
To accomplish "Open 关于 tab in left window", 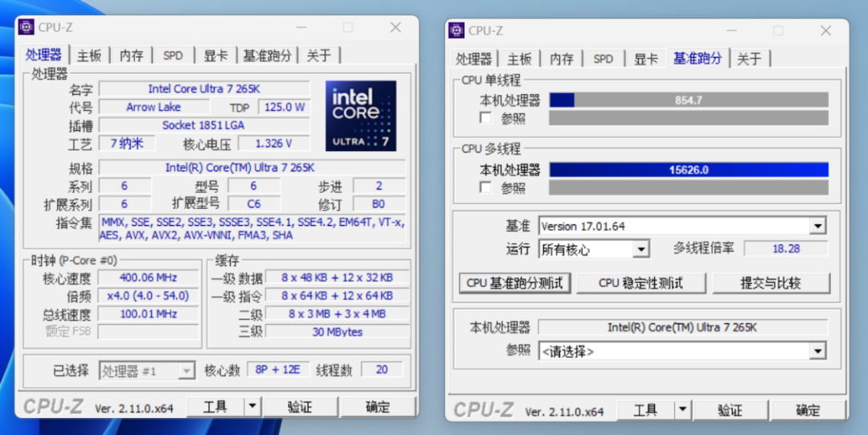I will pyautogui.click(x=319, y=55).
